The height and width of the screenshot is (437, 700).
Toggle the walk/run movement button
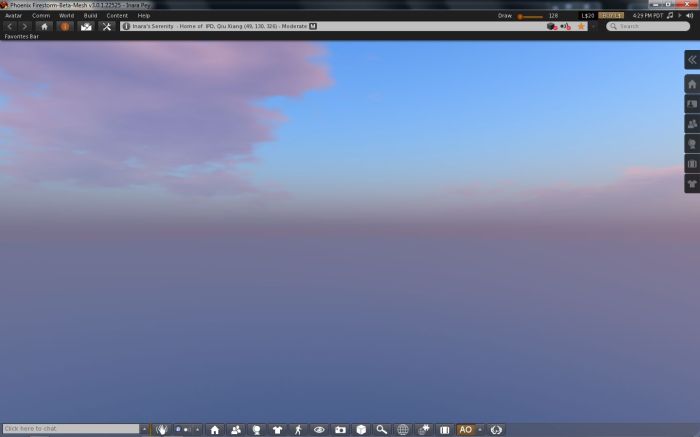pyautogui.click(x=298, y=429)
